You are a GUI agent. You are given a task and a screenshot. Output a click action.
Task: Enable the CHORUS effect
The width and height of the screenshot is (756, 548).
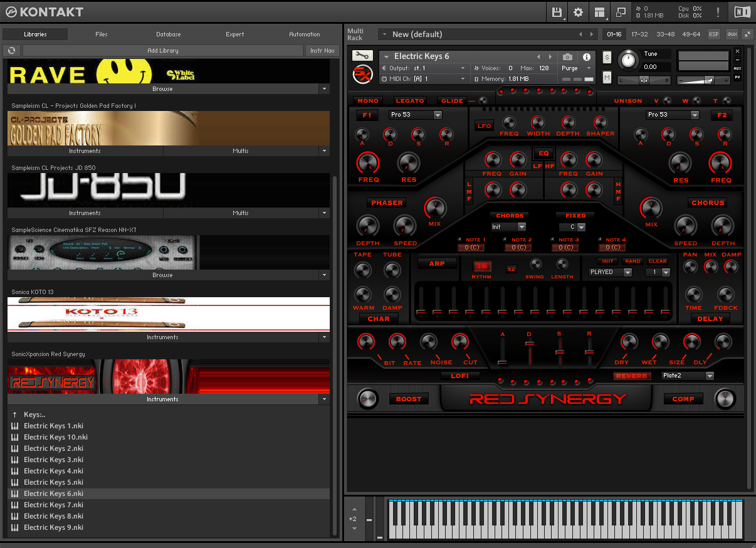click(708, 203)
